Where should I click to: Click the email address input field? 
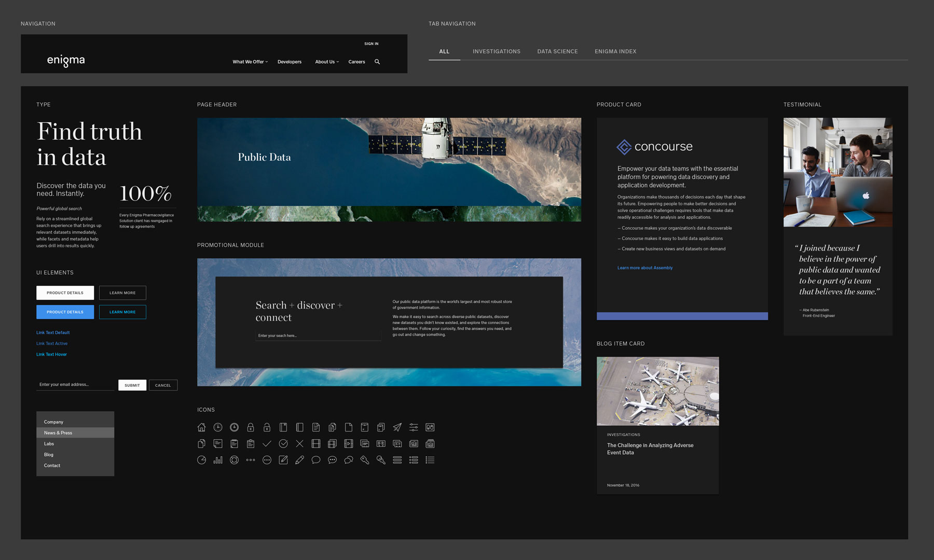point(75,385)
